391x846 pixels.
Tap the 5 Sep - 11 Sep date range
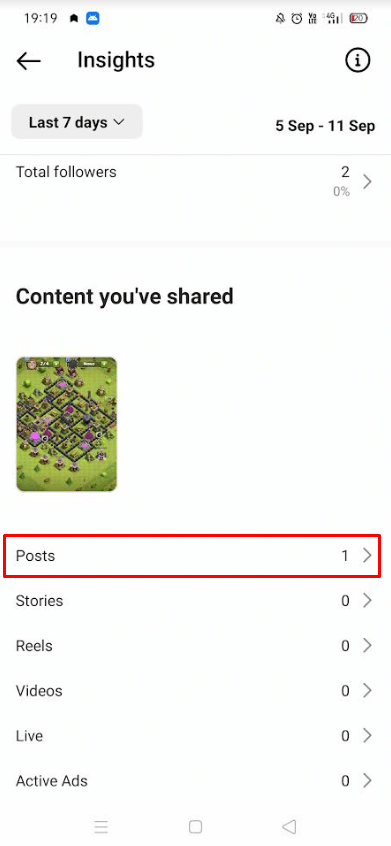coord(325,126)
